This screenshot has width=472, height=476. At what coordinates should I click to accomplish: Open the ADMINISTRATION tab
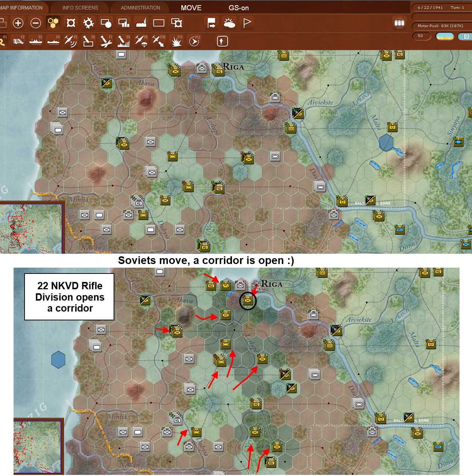tap(140, 8)
